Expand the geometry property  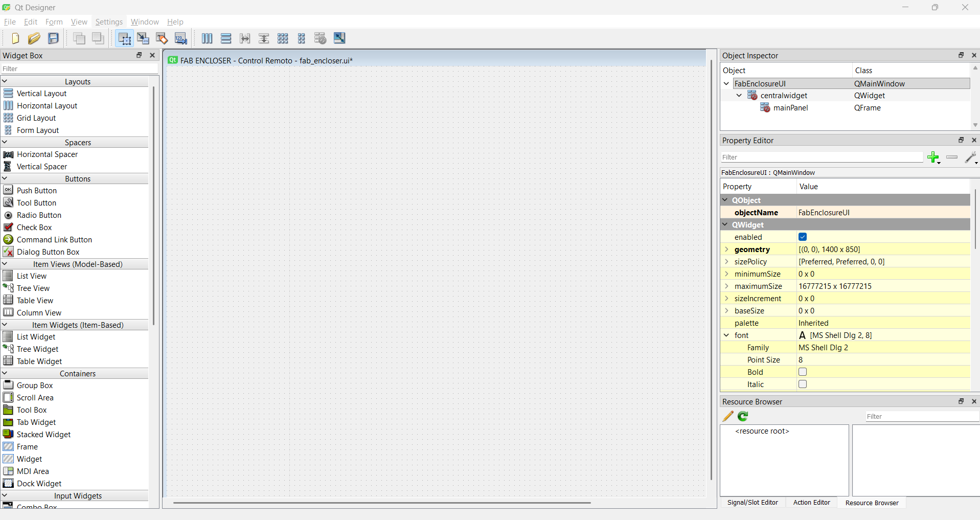pos(726,250)
